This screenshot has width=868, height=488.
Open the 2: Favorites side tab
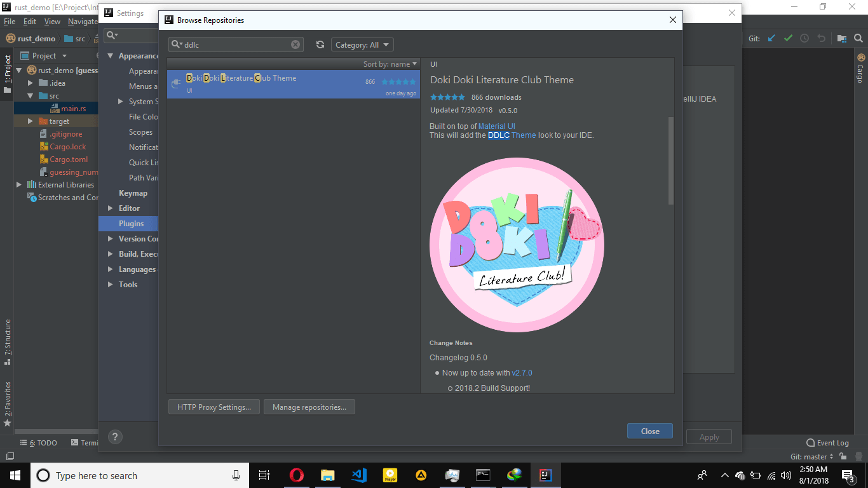[x=8, y=403]
